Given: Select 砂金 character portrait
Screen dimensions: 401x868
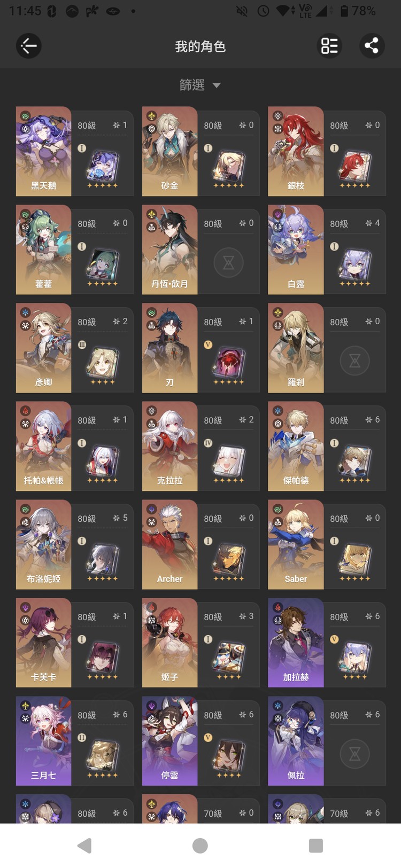Looking at the screenshot, I should [x=169, y=151].
